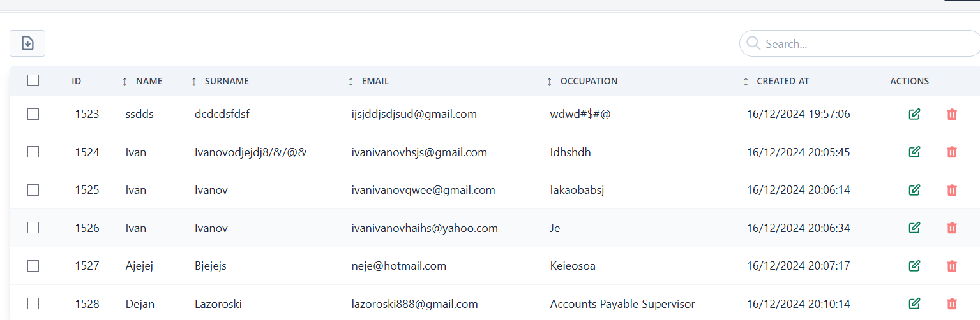Delete the record with ID 1523
This screenshot has width=980, height=320.
(x=951, y=114)
